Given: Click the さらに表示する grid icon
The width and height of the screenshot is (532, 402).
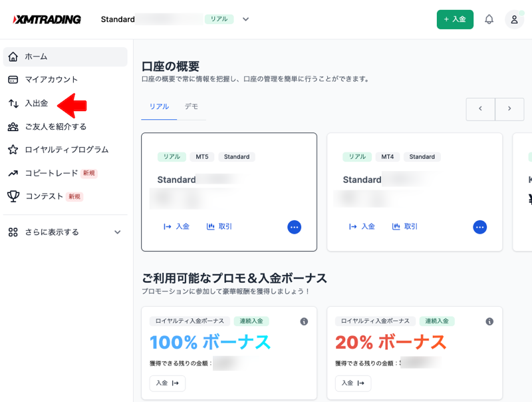Looking at the screenshot, I should pyautogui.click(x=13, y=232).
